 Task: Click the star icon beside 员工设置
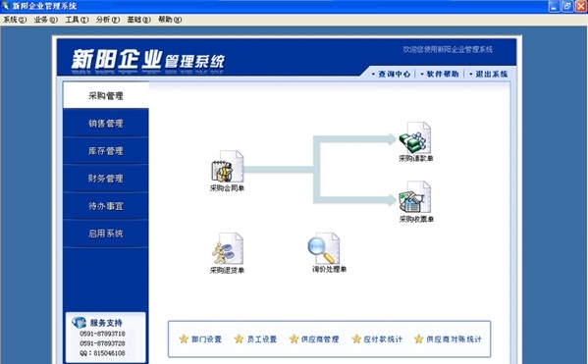(x=239, y=338)
